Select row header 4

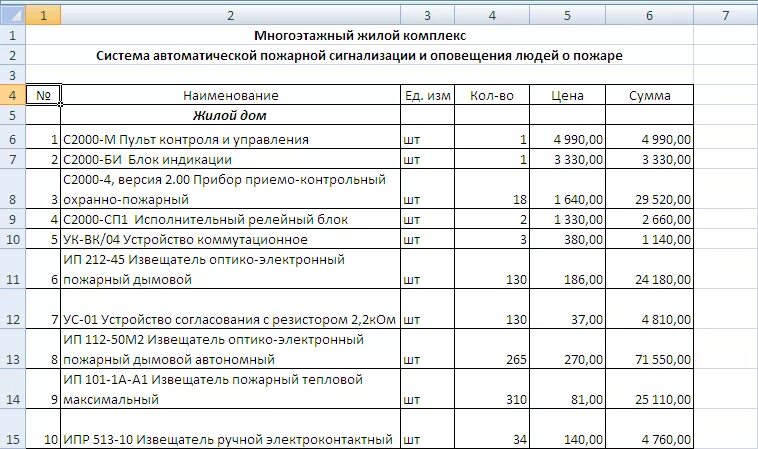coord(13,95)
